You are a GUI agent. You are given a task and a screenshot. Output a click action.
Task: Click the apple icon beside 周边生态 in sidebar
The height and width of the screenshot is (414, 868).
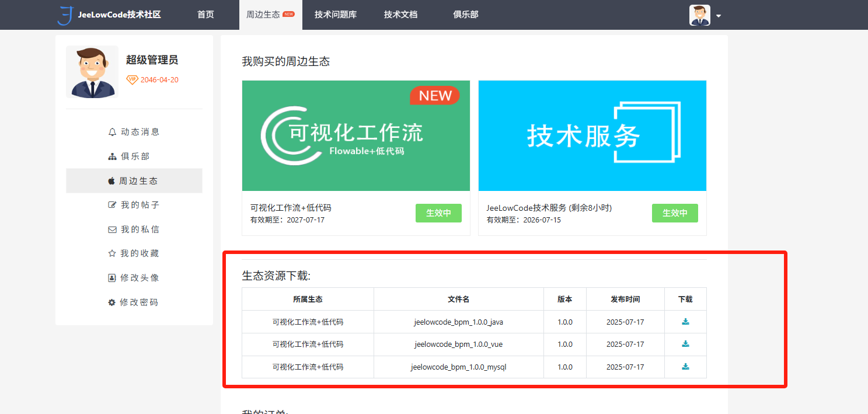[111, 181]
